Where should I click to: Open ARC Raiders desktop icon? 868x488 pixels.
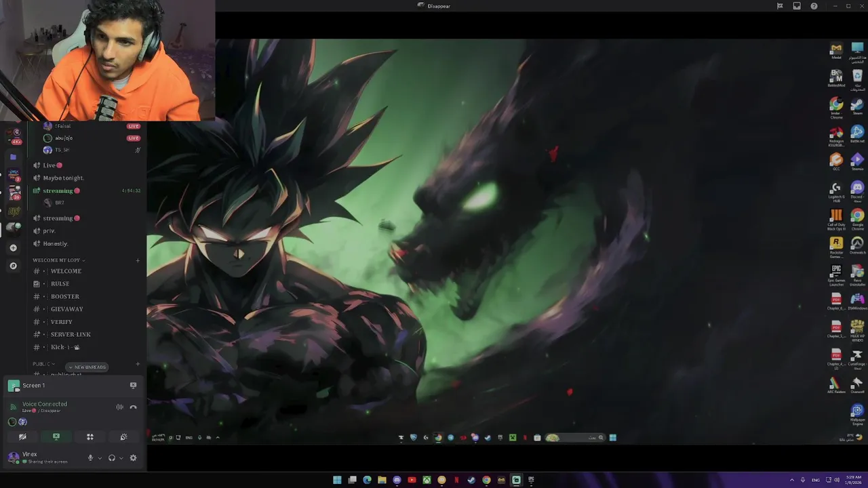tap(836, 385)
